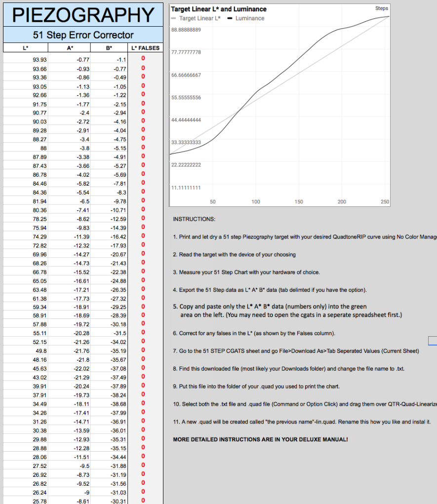Click the L* value 25.78
The image size is (437, 504).
[x=26, y=502]
